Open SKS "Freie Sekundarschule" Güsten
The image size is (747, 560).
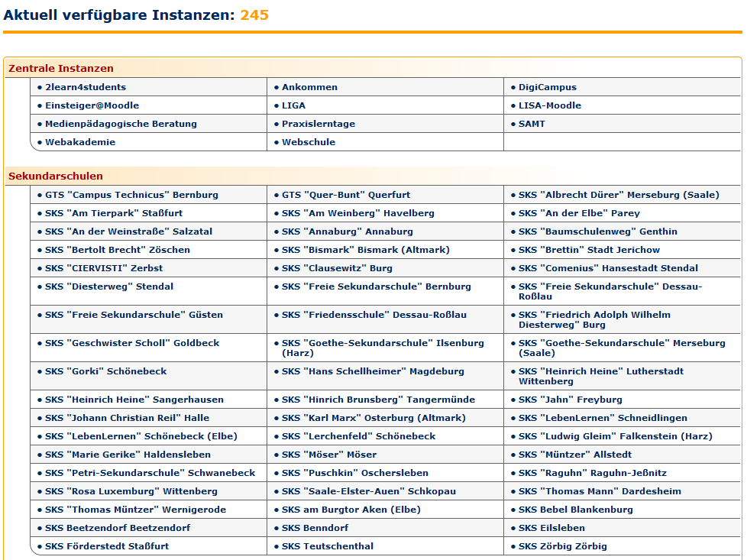[134, 315]
